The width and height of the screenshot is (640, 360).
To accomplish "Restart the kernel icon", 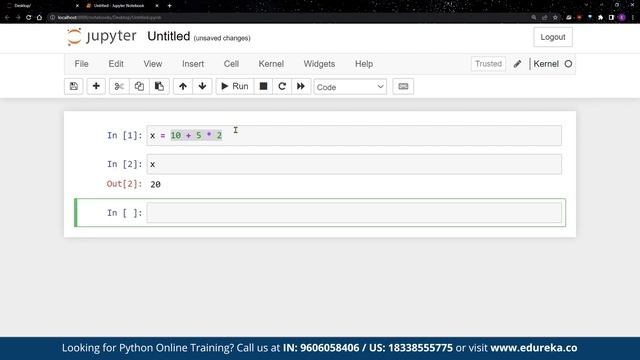I will click(x=282, y=86).
